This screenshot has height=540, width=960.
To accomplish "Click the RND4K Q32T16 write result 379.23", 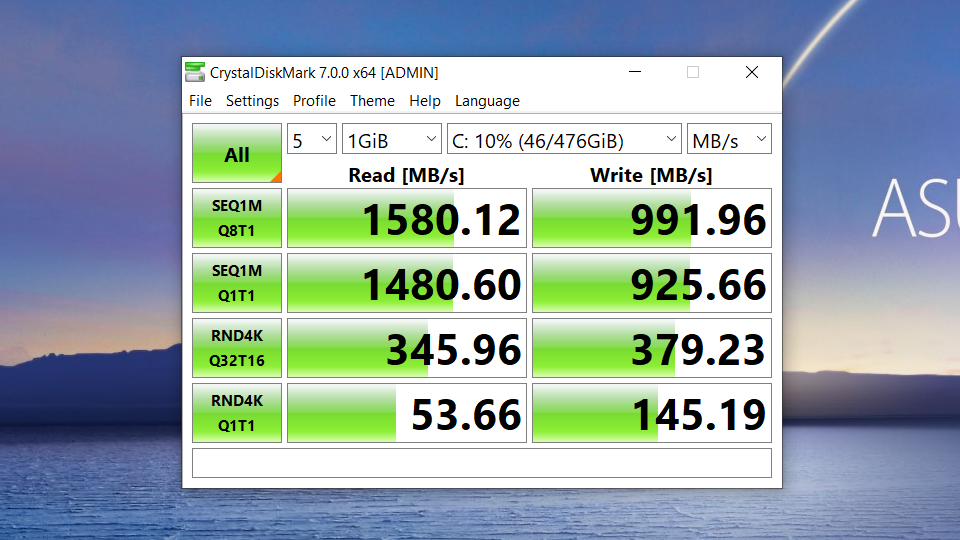I will click(x=652, y=348).
